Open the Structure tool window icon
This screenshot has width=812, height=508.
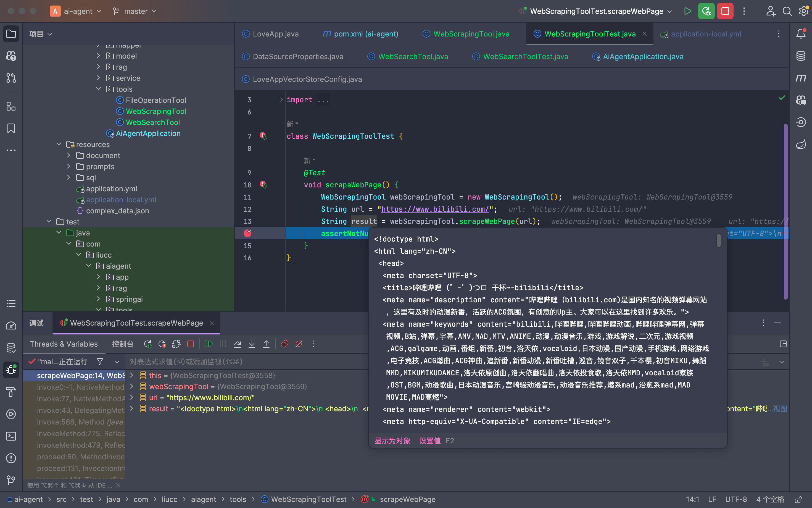pyautogui.click(x=11, y=106)
